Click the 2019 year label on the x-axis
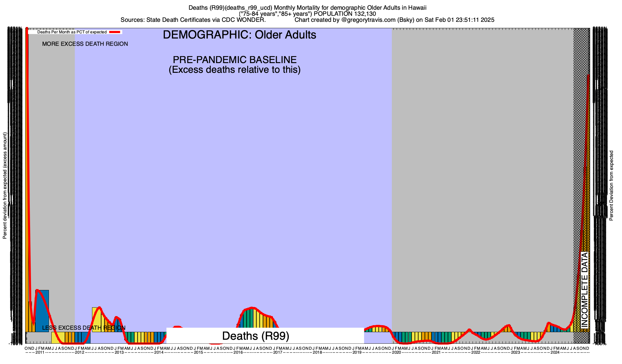This screenshot has height=364, width=622. tap(357, 353)
